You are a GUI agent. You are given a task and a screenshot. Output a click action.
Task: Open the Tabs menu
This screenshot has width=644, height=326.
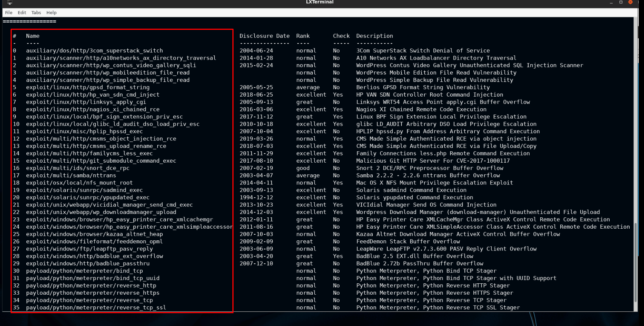coord(36,12)
